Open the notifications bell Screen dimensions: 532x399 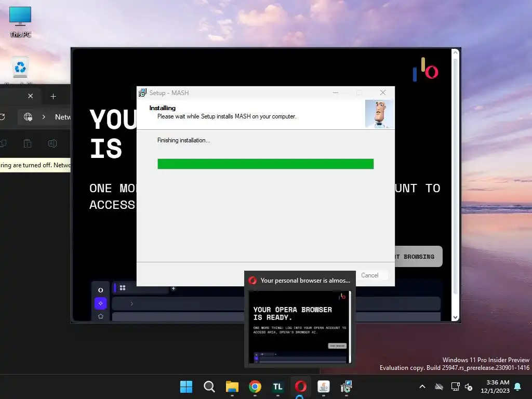tap(518, 387)
